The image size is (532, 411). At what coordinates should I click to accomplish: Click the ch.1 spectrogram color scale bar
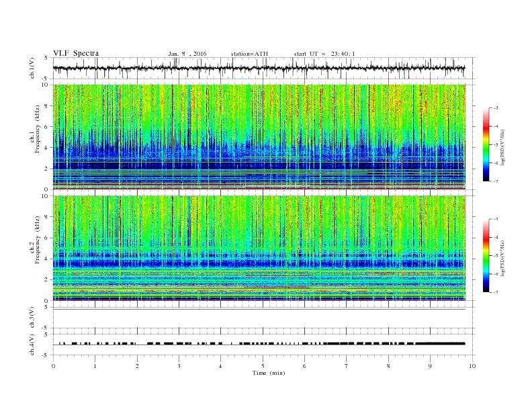tap(486, 144)
